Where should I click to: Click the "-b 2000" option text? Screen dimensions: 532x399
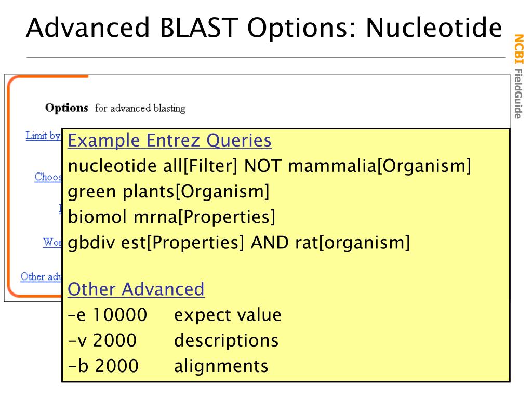click(x=103, y=366)
